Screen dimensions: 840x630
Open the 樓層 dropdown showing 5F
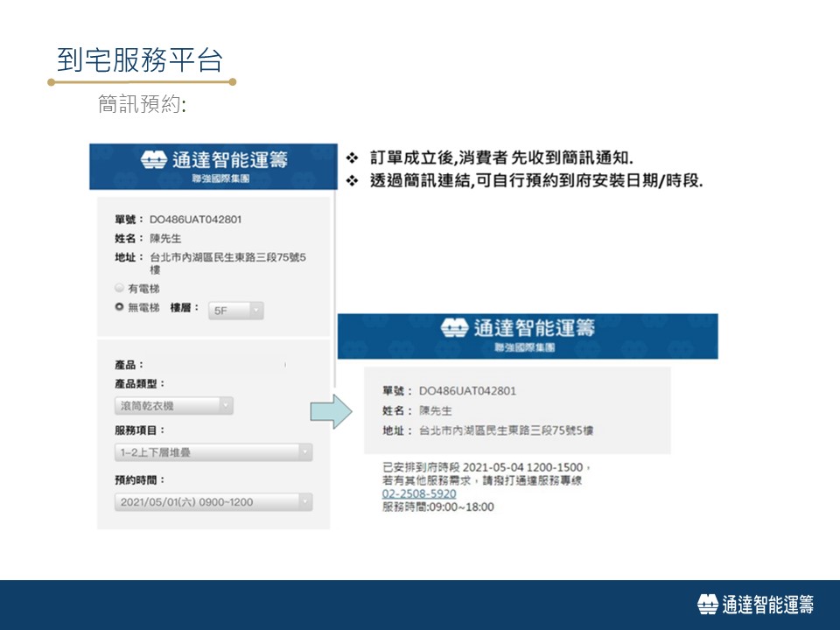pos(235,311)
